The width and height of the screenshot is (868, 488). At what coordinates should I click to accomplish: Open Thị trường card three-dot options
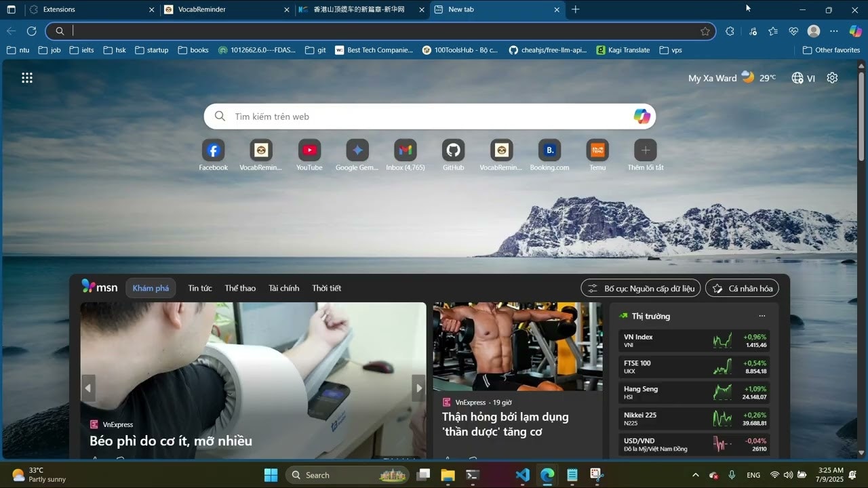tap(762, 316)
